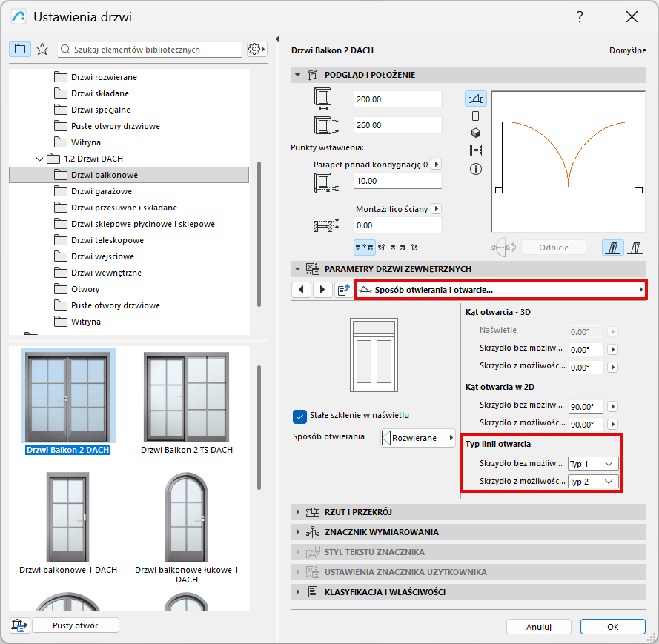Image resolution: width=659 pixels, height=644 pixels.
Task: Select Drzwi balkonowe folder
Action: tap(129, 175)
